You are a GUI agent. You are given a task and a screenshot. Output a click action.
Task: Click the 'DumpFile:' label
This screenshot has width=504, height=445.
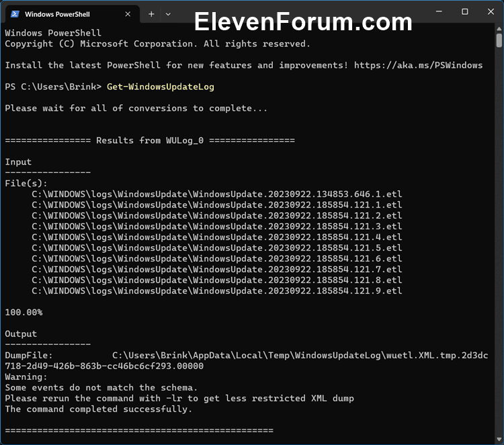tap(29, 356)
